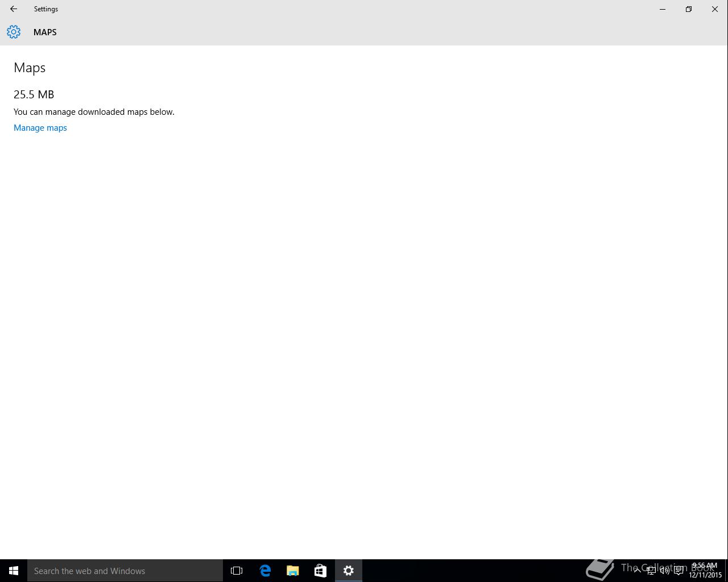Open Task View from the taskbar
Screen dimensions: 728x582
[237, 571]
